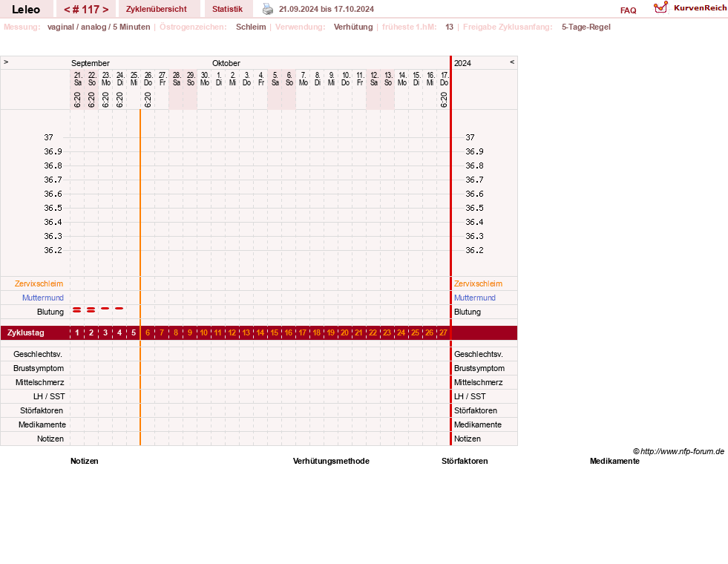Click the Oktober month header
The image size is (728, 564).
point(226,63)
